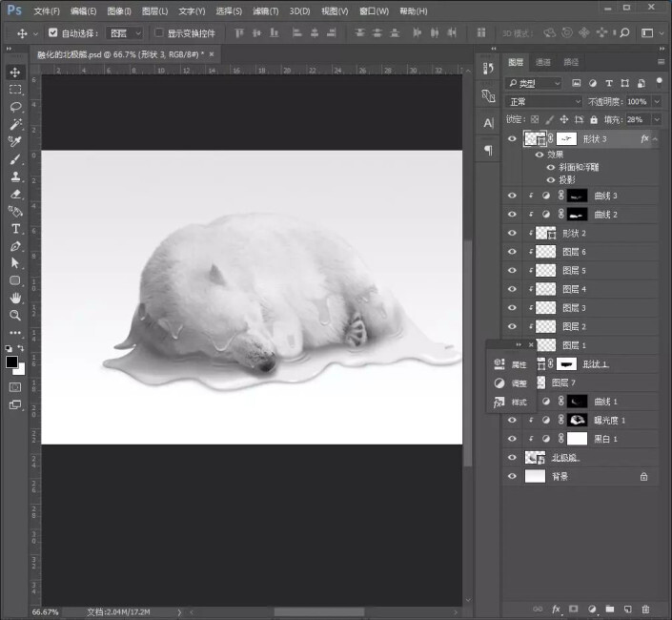
Task: Delete layer using trash icon
Action: click(645, 608)
